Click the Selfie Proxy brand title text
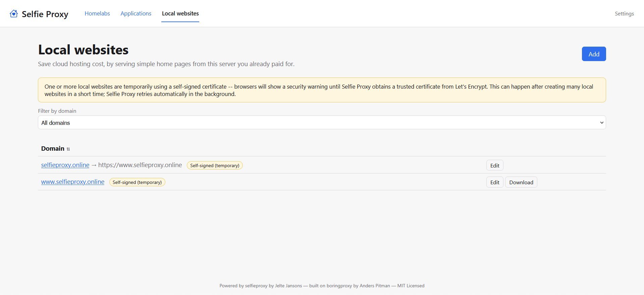The image size is (644, 295). [45, 14]
